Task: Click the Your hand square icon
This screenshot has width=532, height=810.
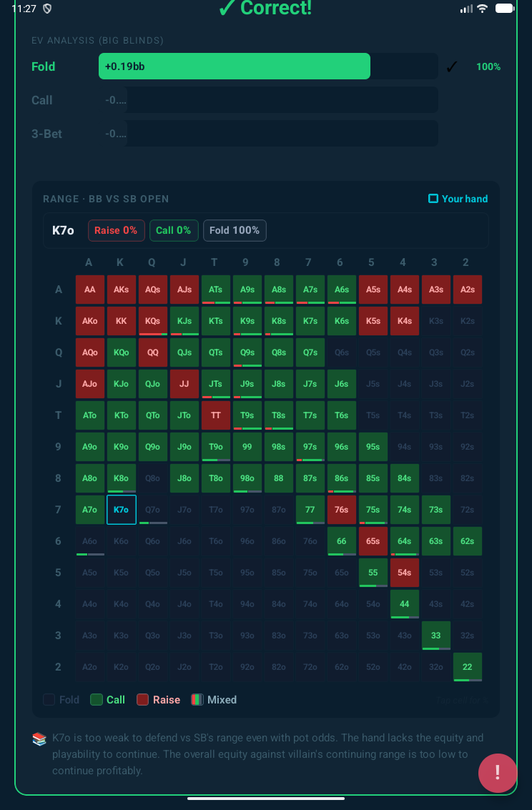Action: 433,199
